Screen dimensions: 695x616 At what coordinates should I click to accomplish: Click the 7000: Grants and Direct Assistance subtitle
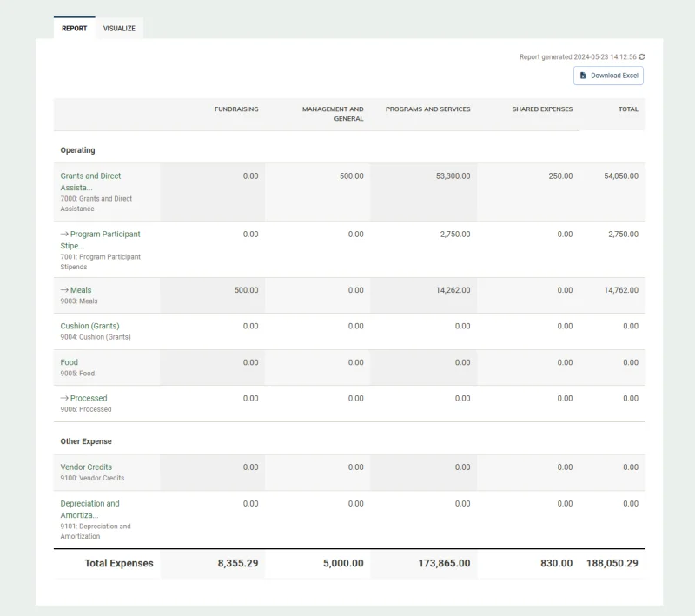[x=96, y=203]
